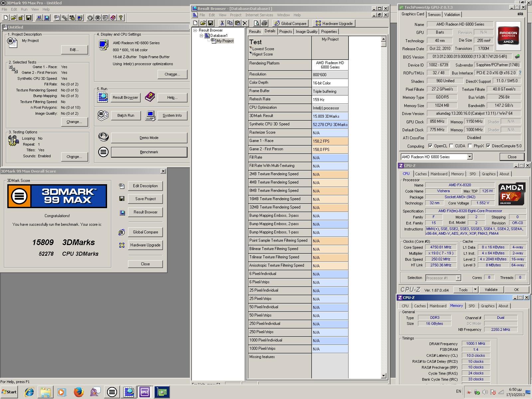Viewport: 532px width, 399px height.
Task: Open Display Settings icon in 3DMark toolbar
Action: [x=80, y=18]
